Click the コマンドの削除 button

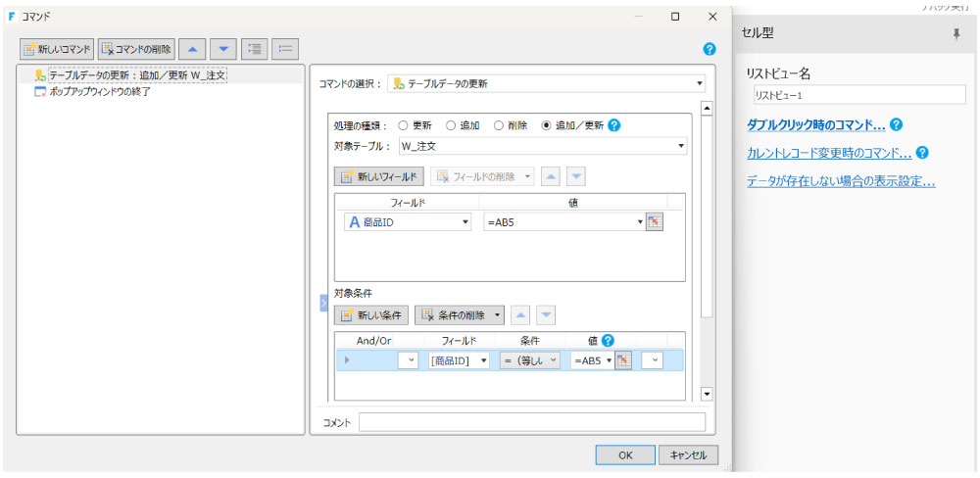point(136,48)
